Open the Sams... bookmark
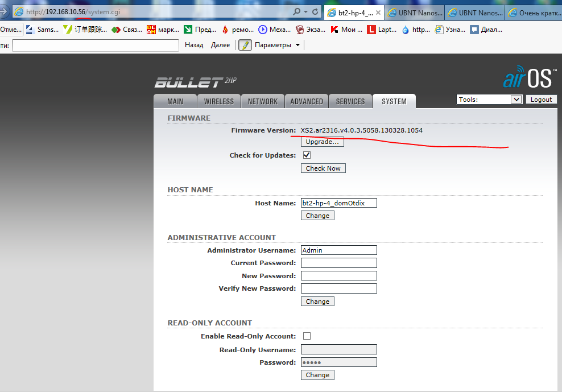This screenshot has height=392, width=562. pyautogui.click(x=43, y=30)
